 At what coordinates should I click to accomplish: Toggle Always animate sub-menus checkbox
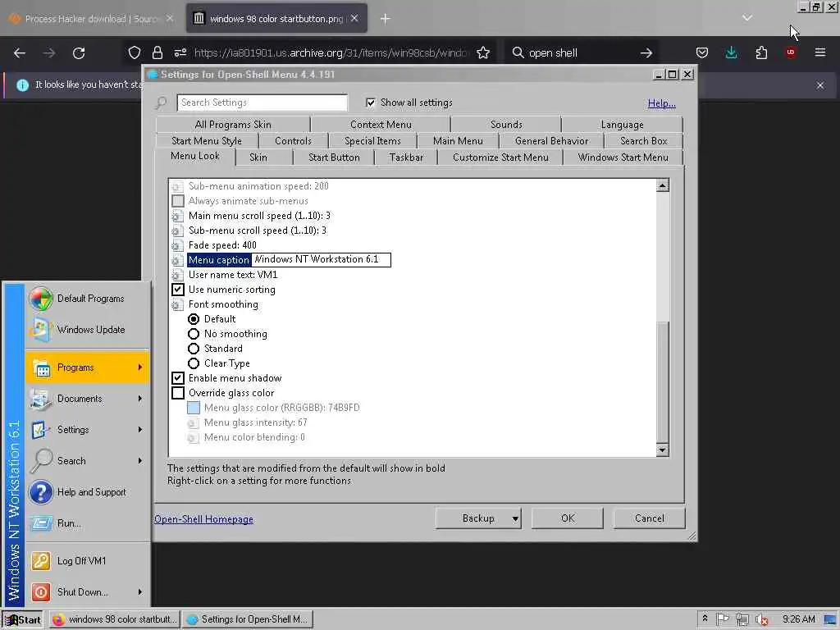[x=178, y=201]
